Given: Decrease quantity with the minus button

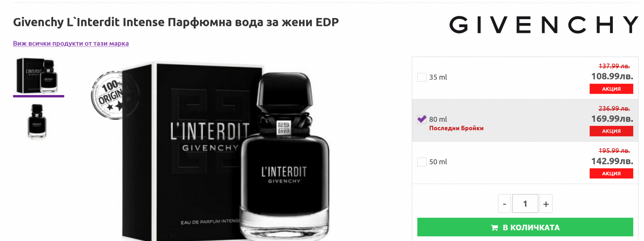Looking at the screenshot, I should pos(504,204).
